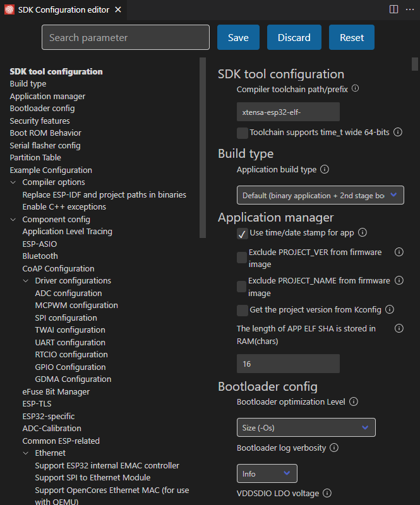Focus the Search parameter field
Image resolution: width=420 pixels, height=505 pixels.
[x=126, y=37]
